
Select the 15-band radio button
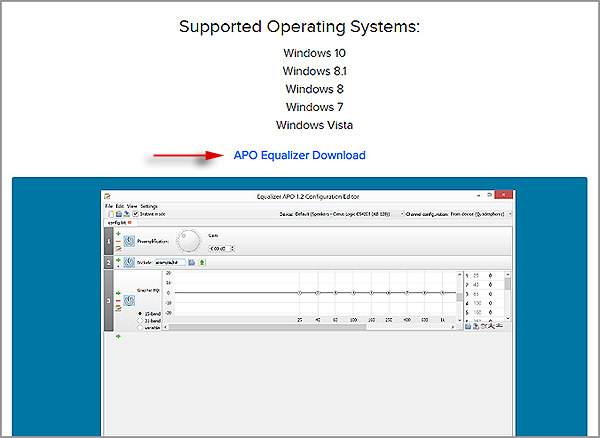[x=140, y=314]
